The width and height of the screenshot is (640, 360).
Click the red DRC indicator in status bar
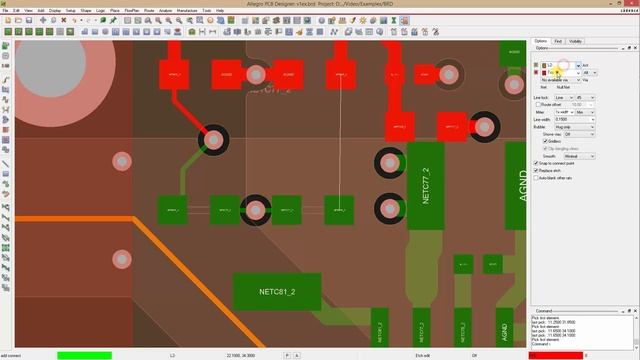coord(556,356)
